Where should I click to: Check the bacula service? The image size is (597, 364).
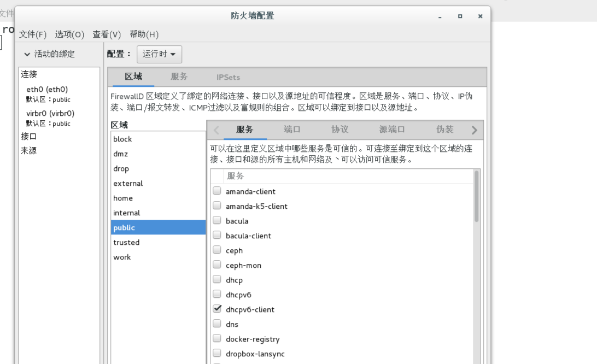(217, 220)
